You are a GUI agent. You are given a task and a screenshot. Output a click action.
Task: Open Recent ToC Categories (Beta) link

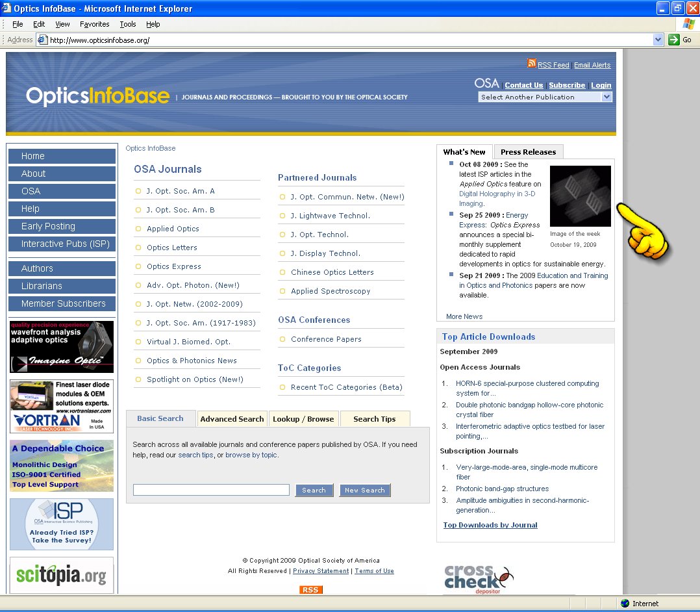point(347,387)
